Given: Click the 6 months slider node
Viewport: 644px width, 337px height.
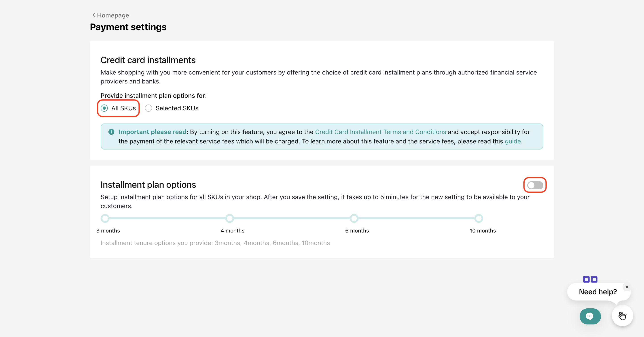Looking at the screenshot, I should tap(354, 218).
